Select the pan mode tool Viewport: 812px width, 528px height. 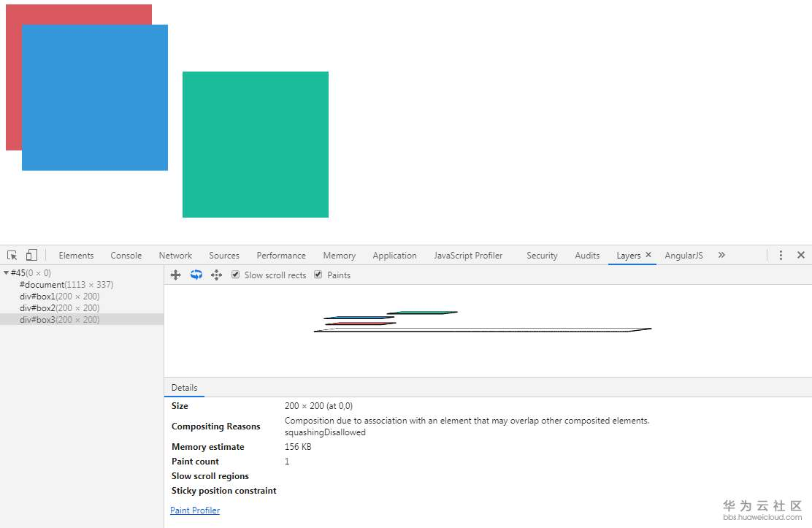click(x=175, y=275)
